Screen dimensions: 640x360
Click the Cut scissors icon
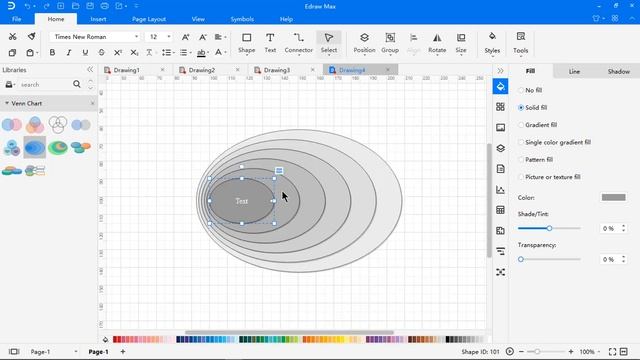point(13,37)
